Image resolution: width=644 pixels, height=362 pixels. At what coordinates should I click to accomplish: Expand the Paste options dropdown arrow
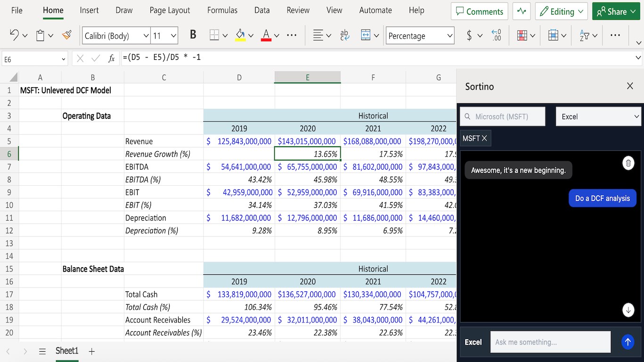point(50,36)
